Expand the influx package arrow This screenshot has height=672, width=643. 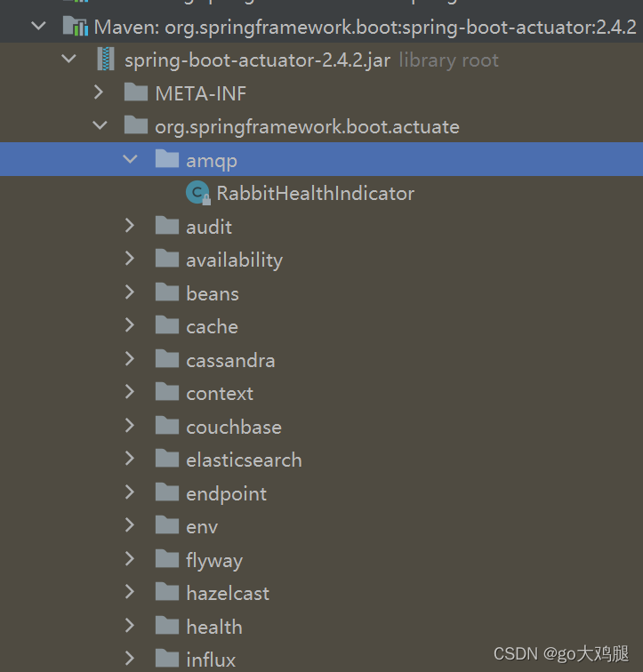tap(130, 659)
